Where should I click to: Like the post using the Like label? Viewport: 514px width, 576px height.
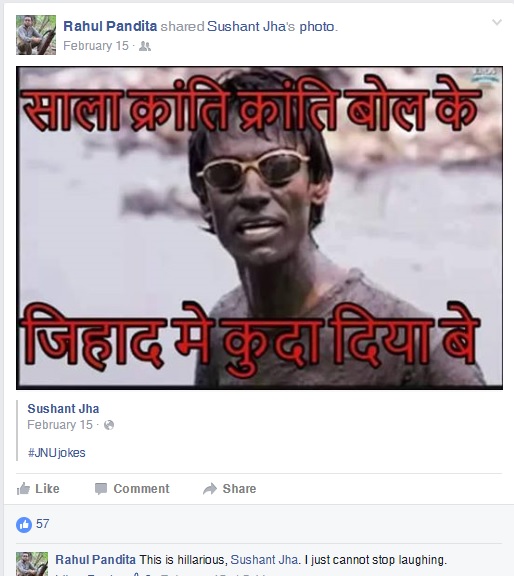[x=47, y=489]
